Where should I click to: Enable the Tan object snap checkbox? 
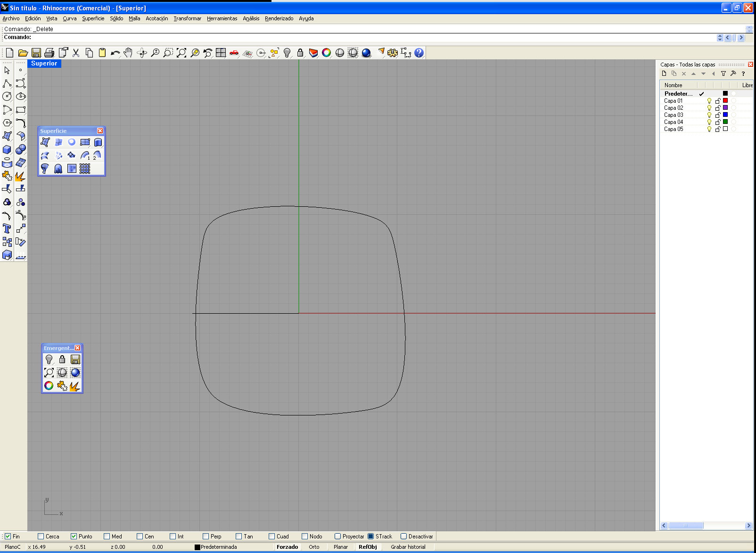238,536
